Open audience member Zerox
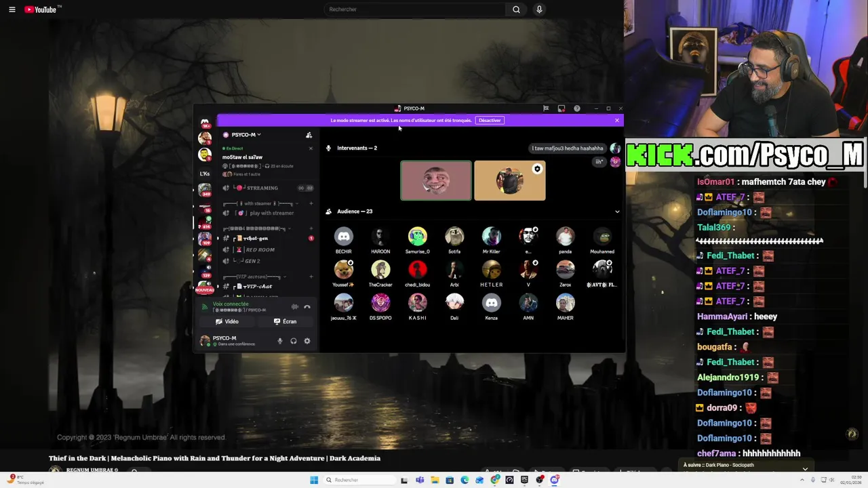This screenshot has height=488, width=868. point(566,273)
